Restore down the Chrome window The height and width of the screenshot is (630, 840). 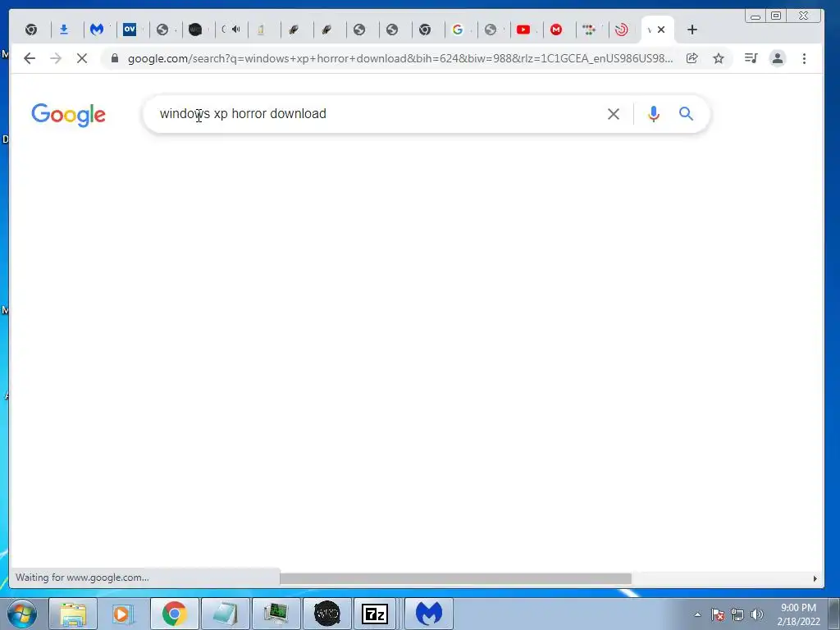(776, 16)
